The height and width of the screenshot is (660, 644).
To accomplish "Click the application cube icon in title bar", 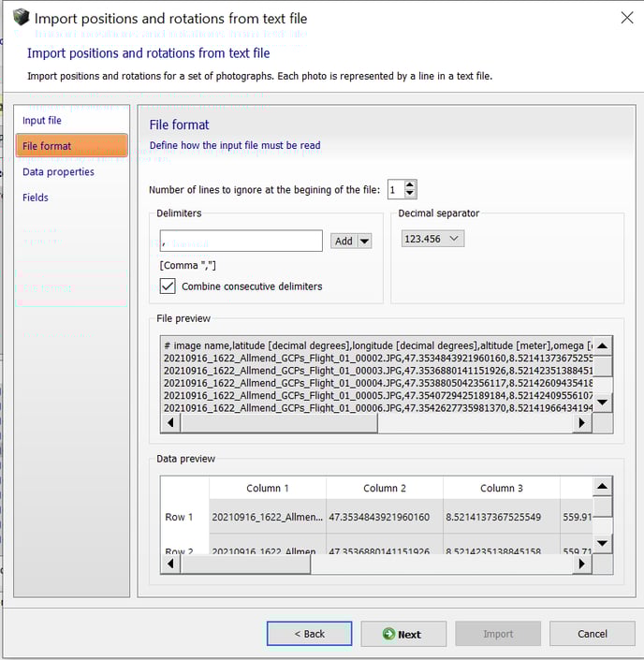I will (x=21, y=17).
